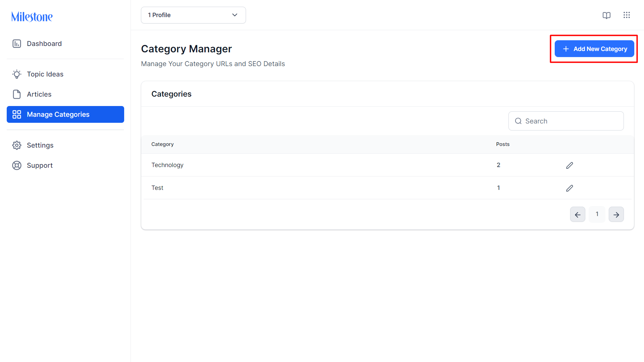Click the Manage Categories grid icon
644x362 pixels.
tap(17, 114)
